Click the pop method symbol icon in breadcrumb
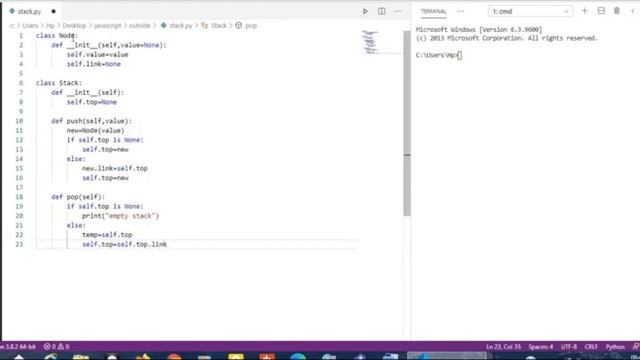The image size is (640, 360). [239, 25]
